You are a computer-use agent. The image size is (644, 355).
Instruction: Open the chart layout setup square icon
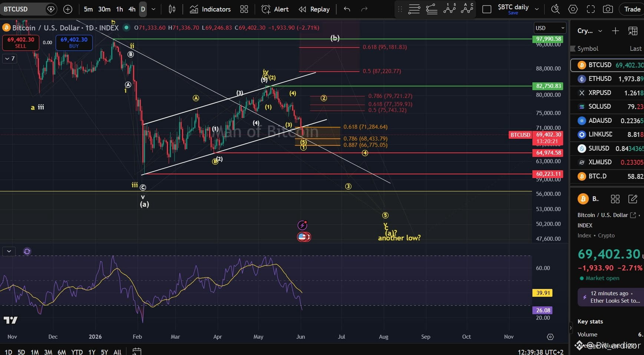[487, 9]
